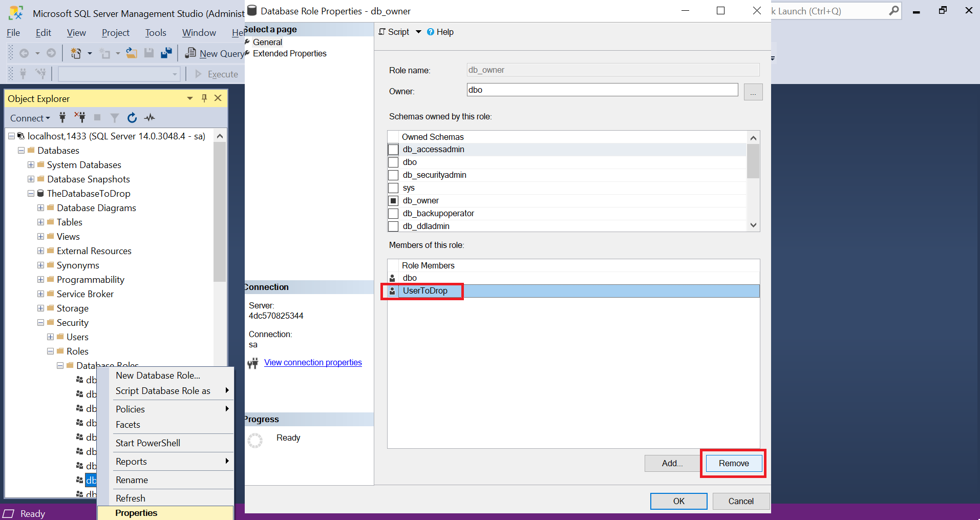Launch Activity Monitor from Object Explorer toolbar

[149, 118]
